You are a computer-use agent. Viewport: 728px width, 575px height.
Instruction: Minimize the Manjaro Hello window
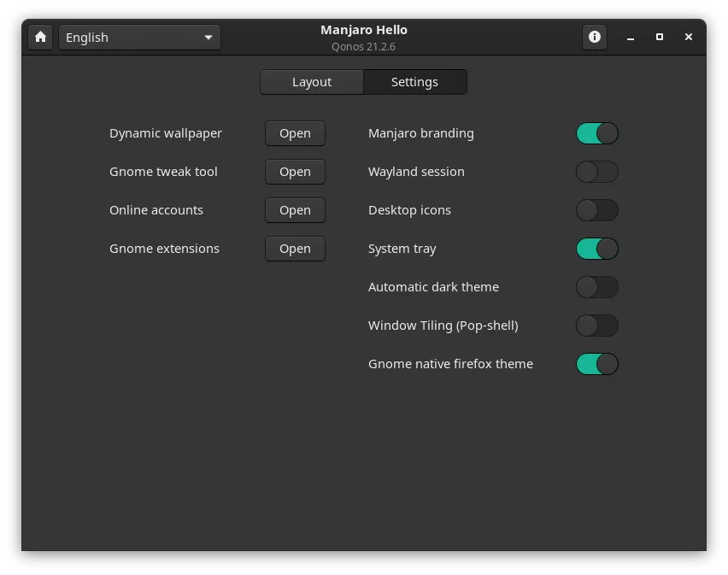click(x=631, y=38)
